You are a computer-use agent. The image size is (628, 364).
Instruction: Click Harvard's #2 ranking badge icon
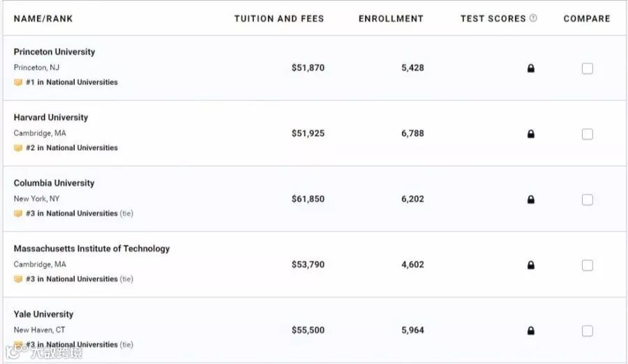pyautogui.click(x=18, y=148)
